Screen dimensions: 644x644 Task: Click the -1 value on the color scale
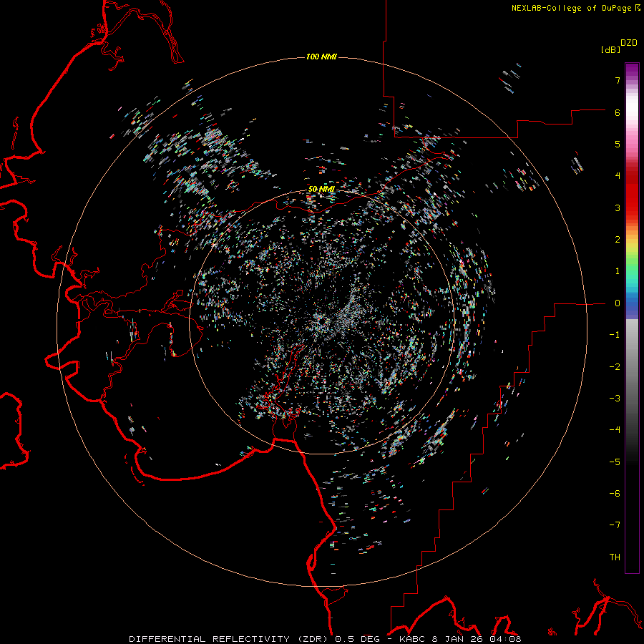coord(615,335)
